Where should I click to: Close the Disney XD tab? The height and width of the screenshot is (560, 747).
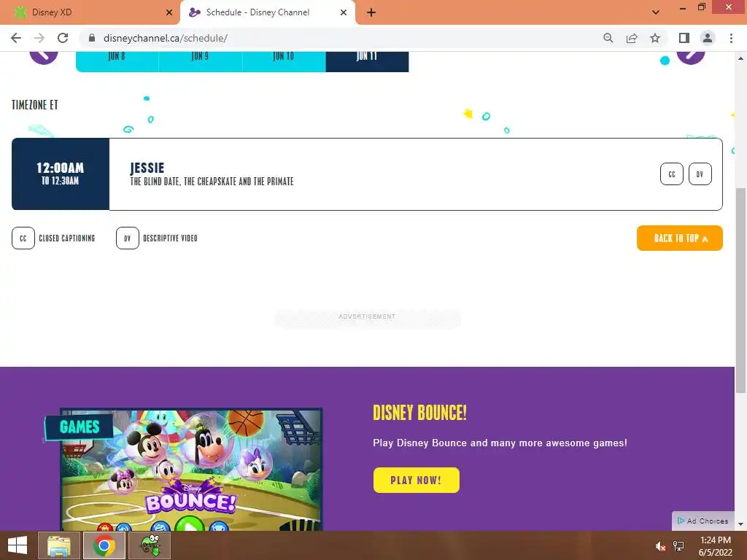pyautogui.click(x=169, y=12)
